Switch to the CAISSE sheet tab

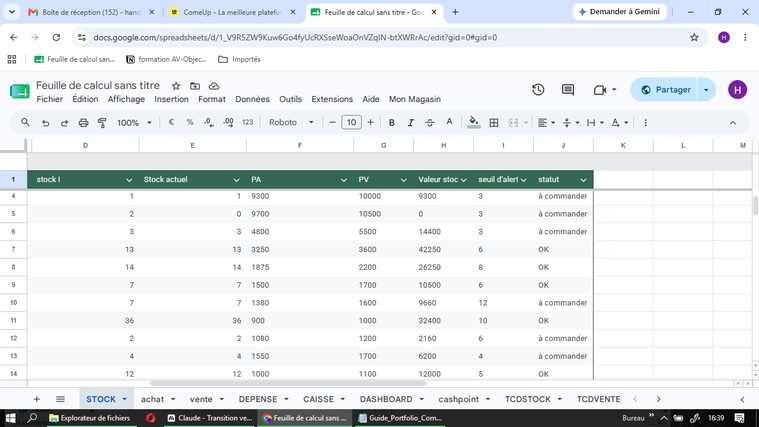point(318,399)
